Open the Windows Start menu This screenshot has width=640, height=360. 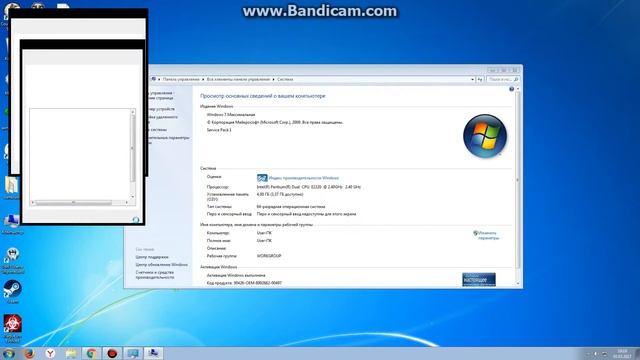[9, 353]
